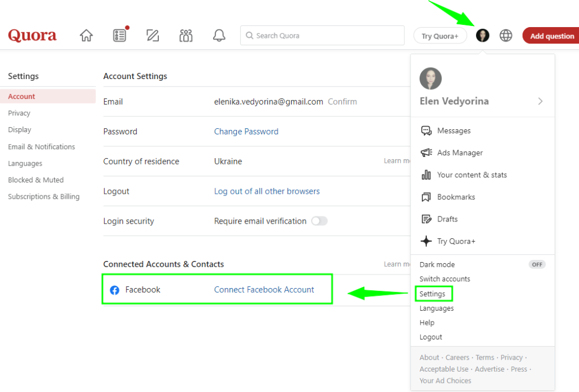Viewport: 579px width, 392px height.
Task: Toggle Require email verification switch
Action: pyautogui.click(x=319, y=221)
